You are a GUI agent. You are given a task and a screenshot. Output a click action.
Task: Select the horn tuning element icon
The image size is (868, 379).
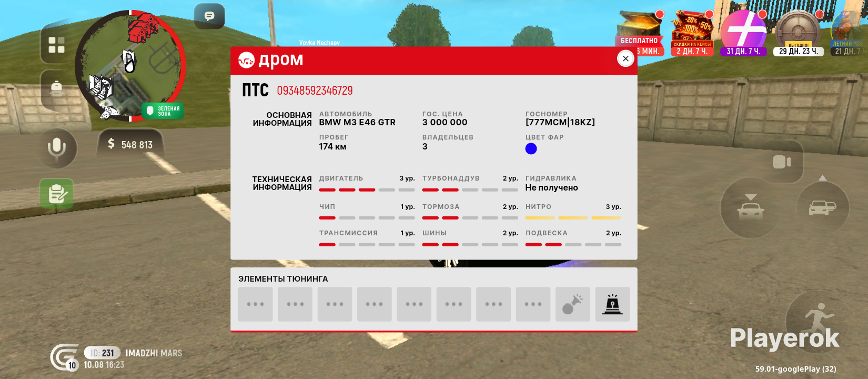tap(573, 304)
